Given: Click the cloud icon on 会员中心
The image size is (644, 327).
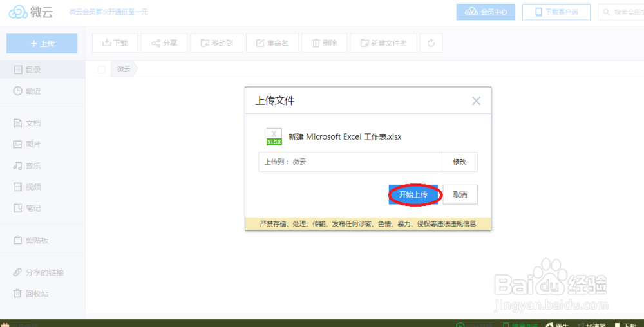Looking at the screenshot, I should 471,12.
